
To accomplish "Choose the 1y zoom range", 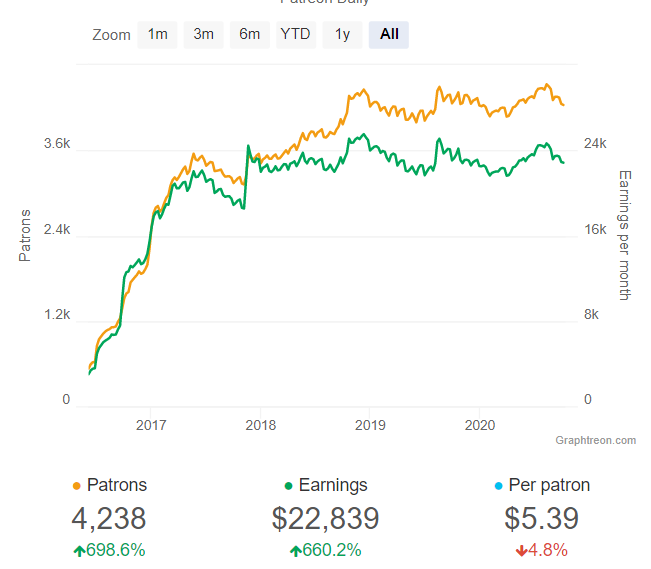I will coord(342,34).
